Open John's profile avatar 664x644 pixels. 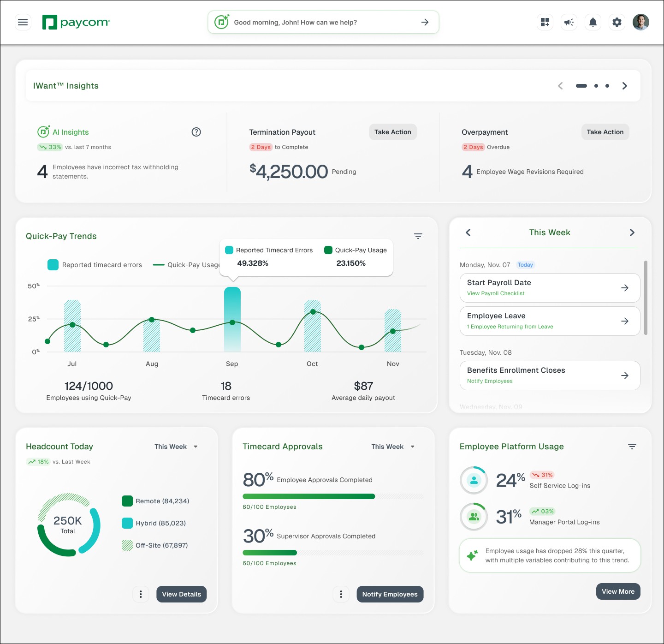[641, 22]
